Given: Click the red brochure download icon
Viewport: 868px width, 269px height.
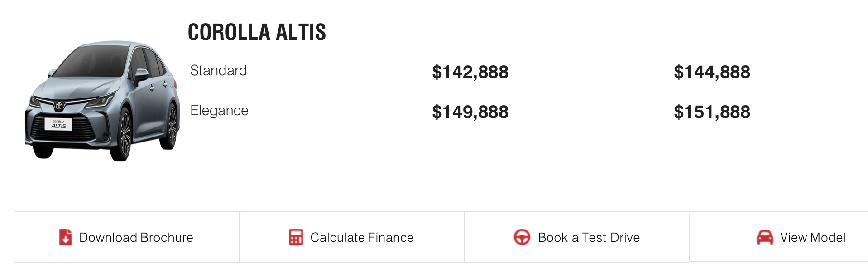Looking at the screenshot, I should point(66,237).
